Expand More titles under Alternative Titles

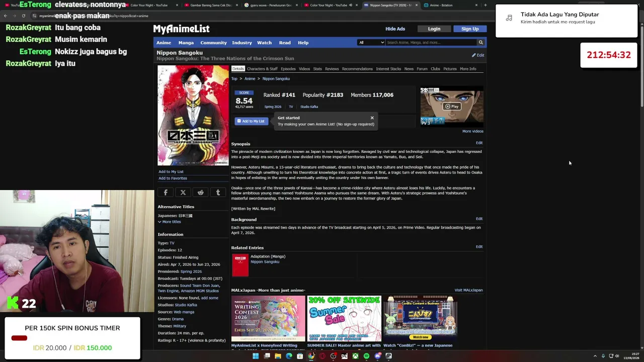(170, 222)
